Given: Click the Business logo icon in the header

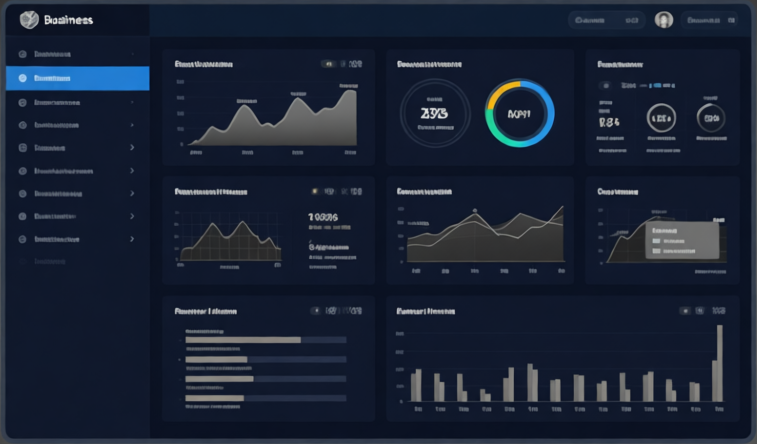Looking at the screenshot, I should [28, 19].
